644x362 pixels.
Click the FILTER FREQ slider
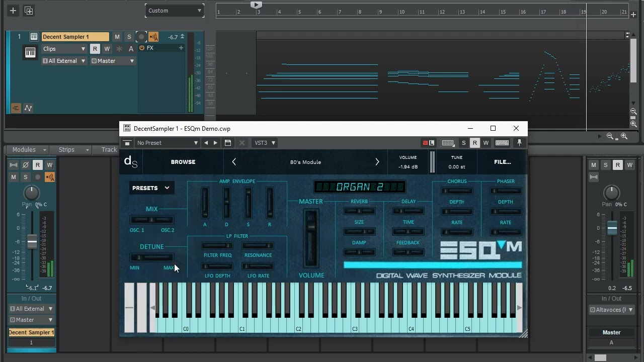coord(217,246)
